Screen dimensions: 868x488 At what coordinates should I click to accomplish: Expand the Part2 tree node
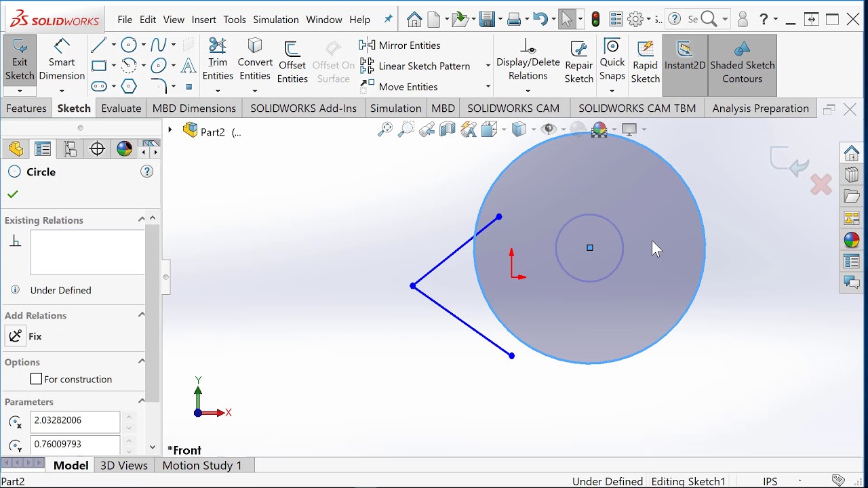[x=170, y=129]
